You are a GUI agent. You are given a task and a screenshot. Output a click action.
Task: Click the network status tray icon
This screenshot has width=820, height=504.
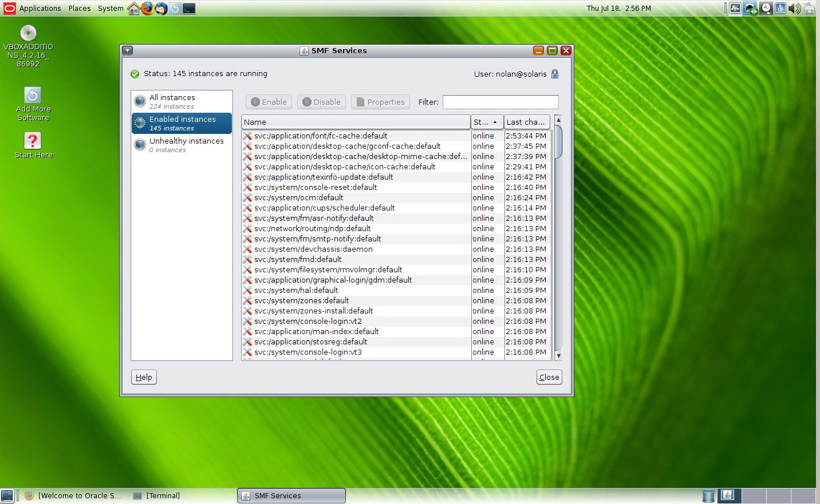tap(751, 8)
